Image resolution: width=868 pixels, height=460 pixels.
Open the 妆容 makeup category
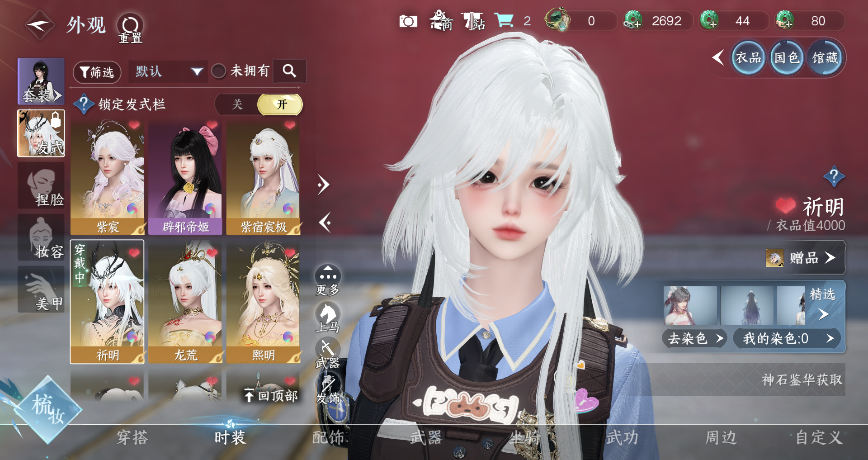point(41,238)
